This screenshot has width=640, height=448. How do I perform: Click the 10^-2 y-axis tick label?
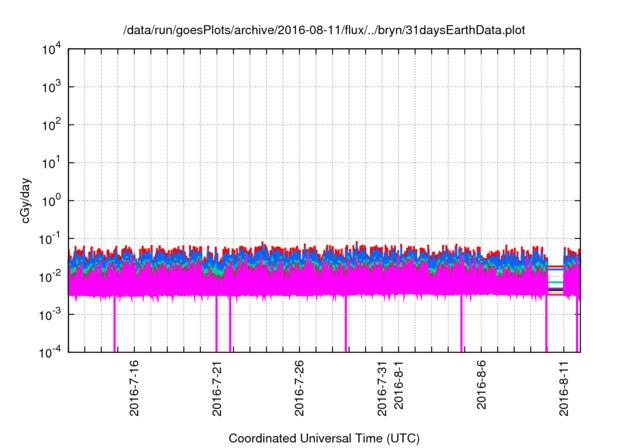click(49, 277)
